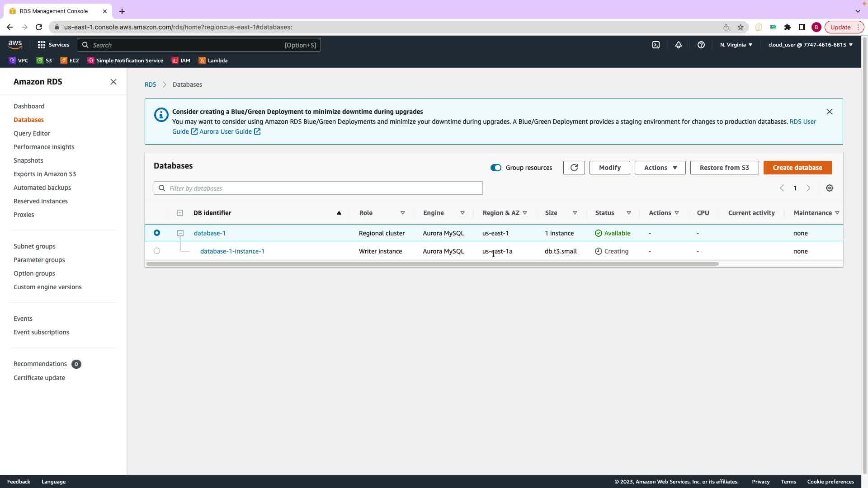Collapse the database-1 cluster tree
The height and width of the screenshot is (488, 868).
180,233
